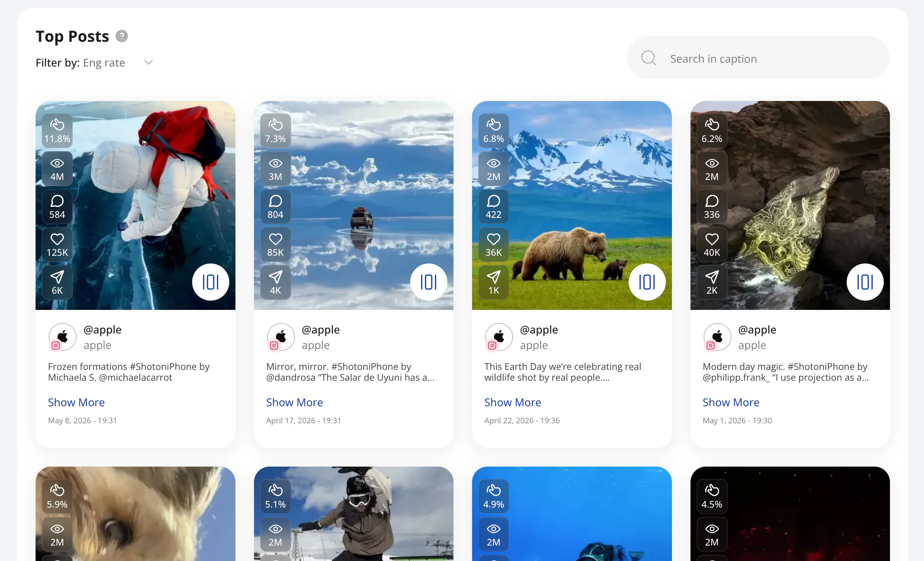Click the 6.8% engagement rate icon

[494, 125]
